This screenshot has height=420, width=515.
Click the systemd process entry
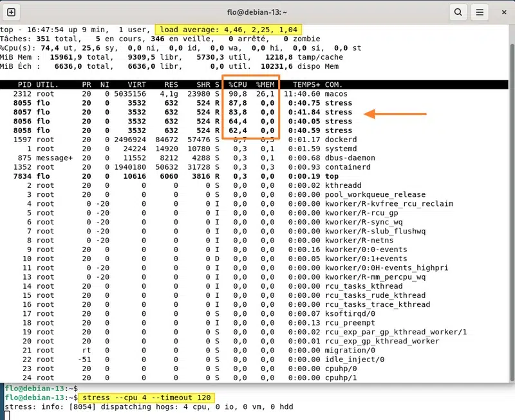341,149
